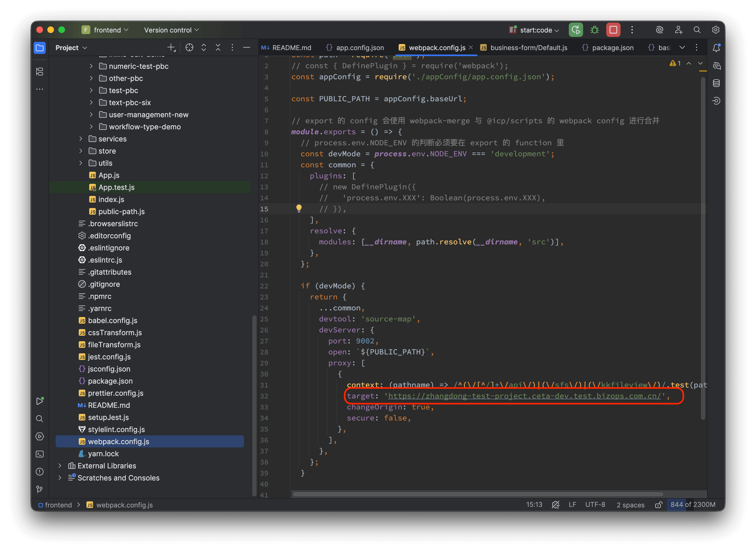Image resolution: width=756 pixels, height=552 pixels.
Task: Open the Project view dropdown
Action: pyautogui.click(x=71, y=48)
